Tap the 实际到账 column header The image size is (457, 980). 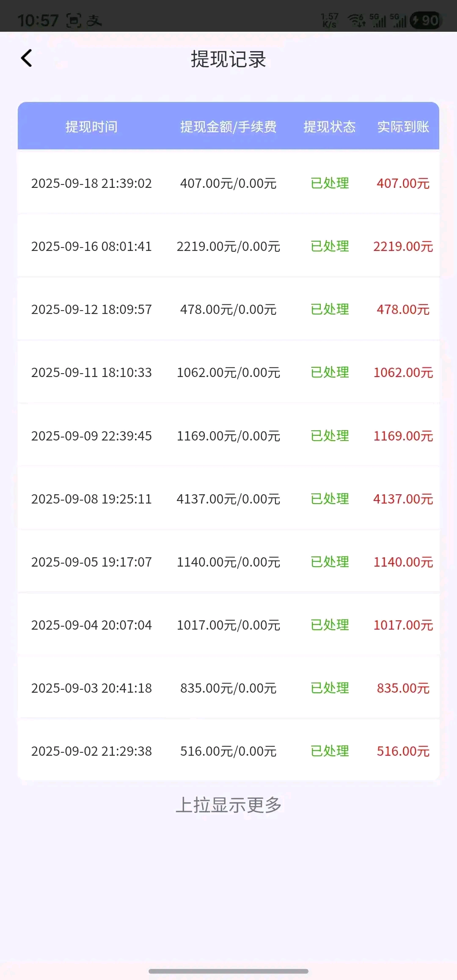pos(403,127)
